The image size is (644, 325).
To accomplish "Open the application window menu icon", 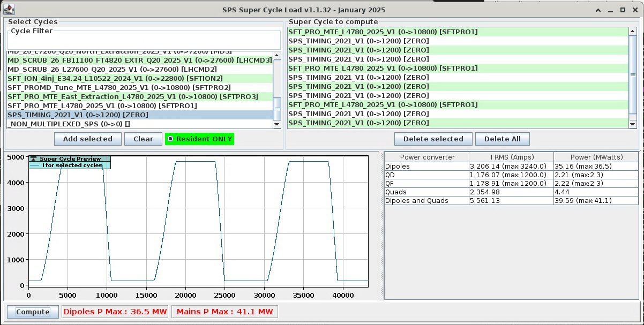I will coord(9,10).
